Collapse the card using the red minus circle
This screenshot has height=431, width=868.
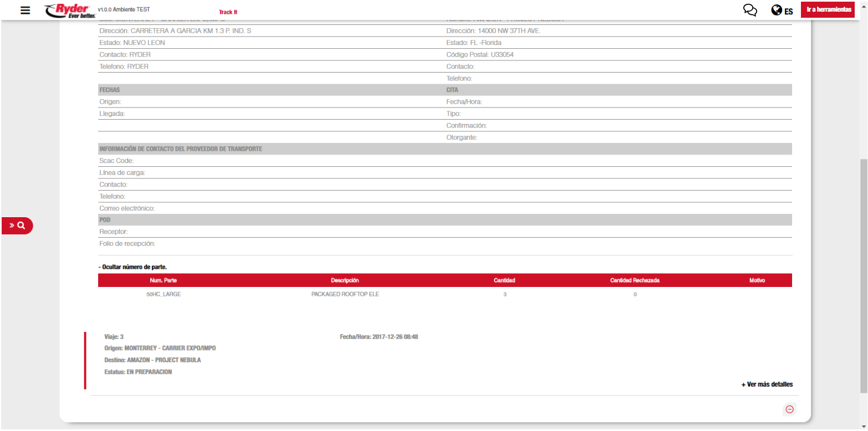point(789,409)
